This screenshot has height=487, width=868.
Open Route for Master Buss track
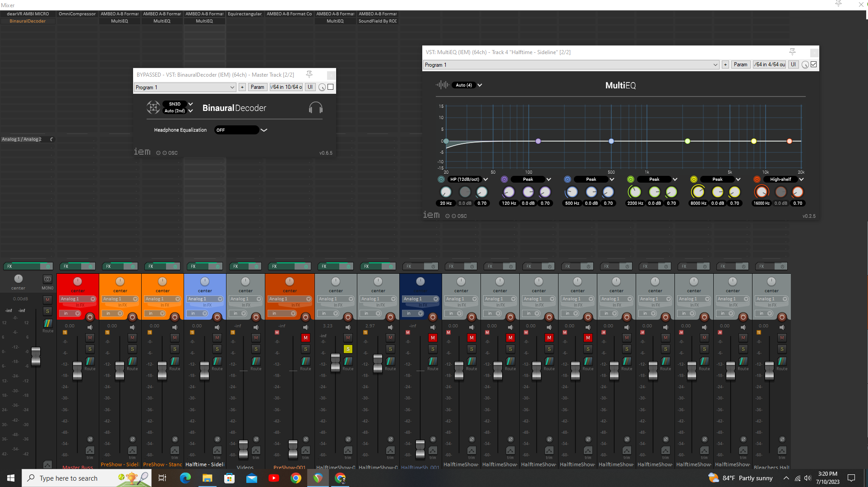coord(90,361)
